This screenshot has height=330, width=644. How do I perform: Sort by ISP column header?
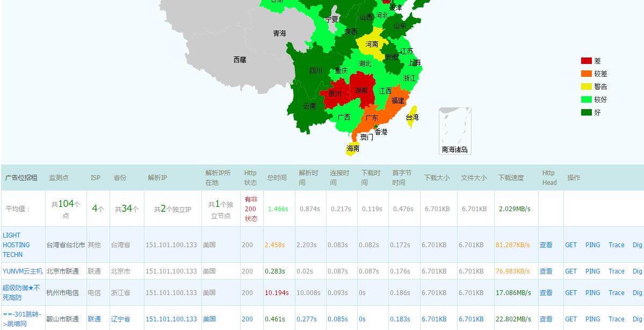95,178
